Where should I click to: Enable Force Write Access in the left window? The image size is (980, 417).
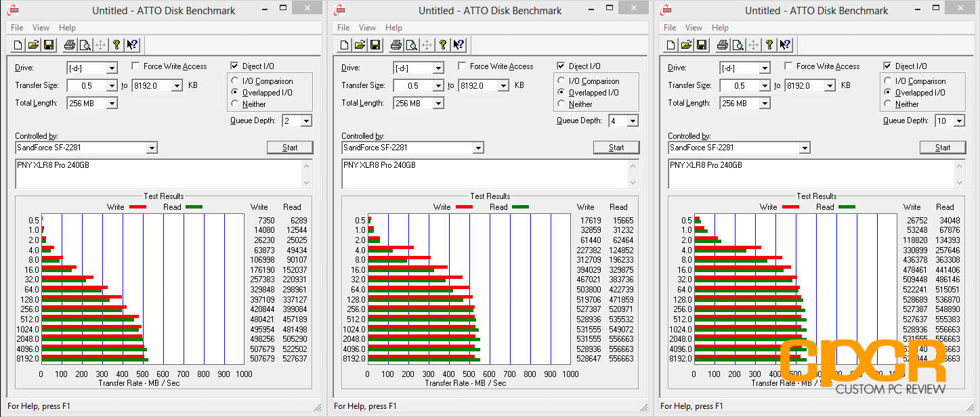tap(135, 66)
